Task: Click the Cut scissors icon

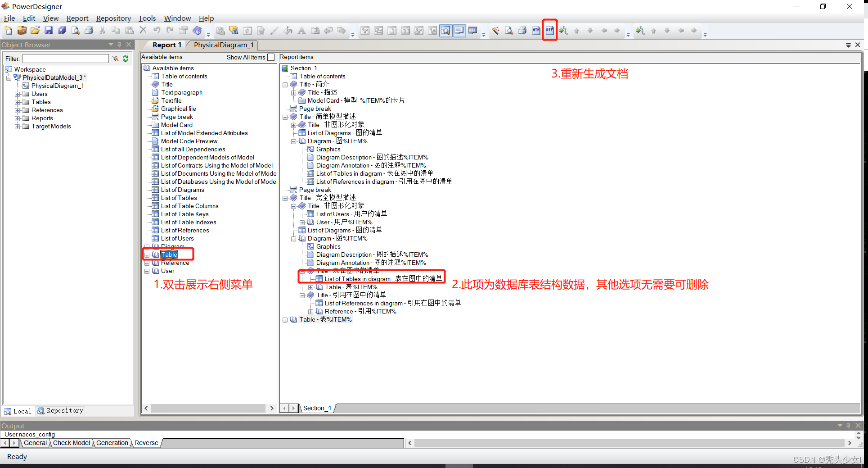Action: pos(103,31)
